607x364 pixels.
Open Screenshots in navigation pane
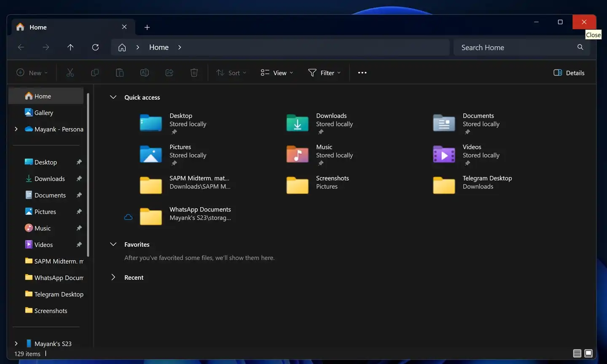pos(46,310)
